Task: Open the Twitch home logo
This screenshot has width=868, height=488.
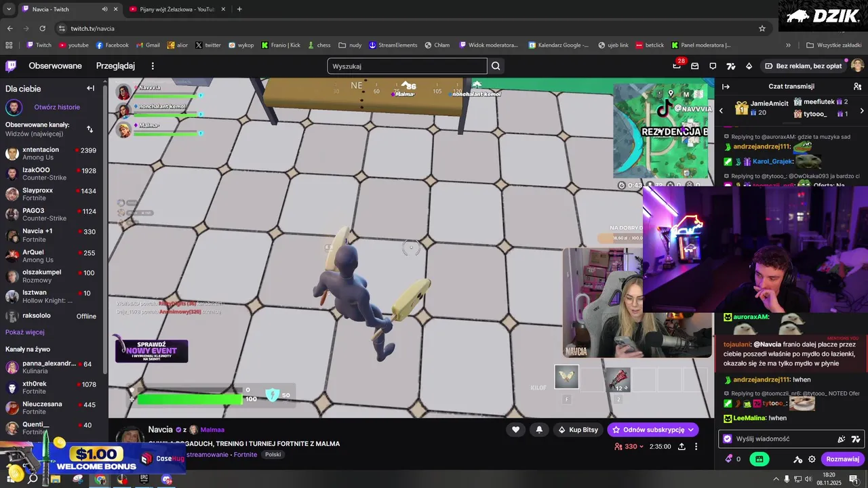Action: [x=11, y=66]
